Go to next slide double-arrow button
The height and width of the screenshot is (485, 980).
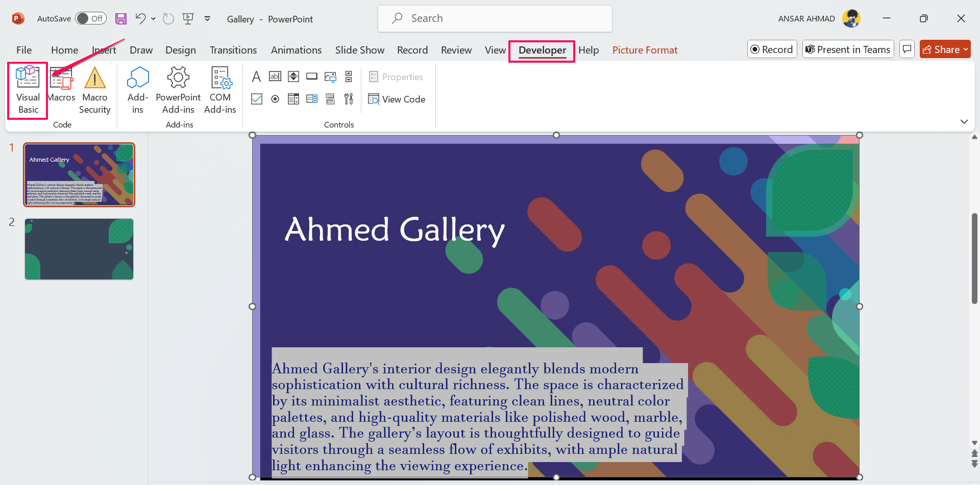(x=974, y=463)
